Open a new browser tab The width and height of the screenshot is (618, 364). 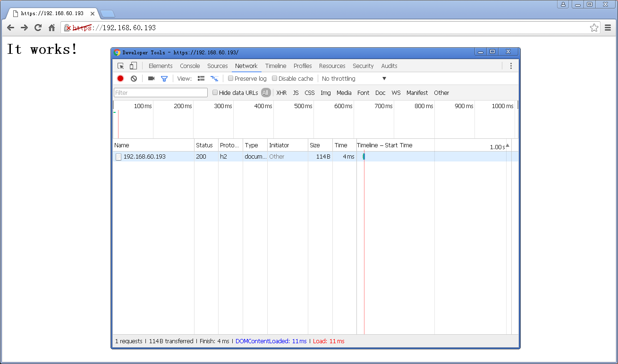(108, 14)
